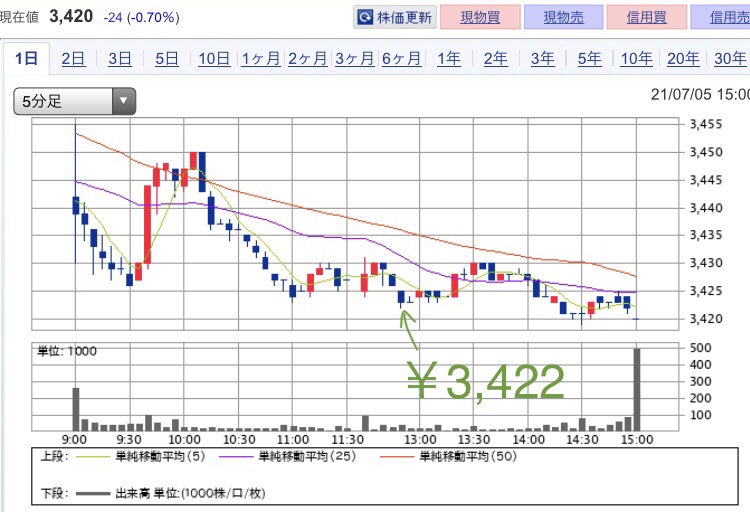Click the 単純移動平均(25) legend entry
The width and height of the screenshot is (750, 512).
[x=288, y=456]
